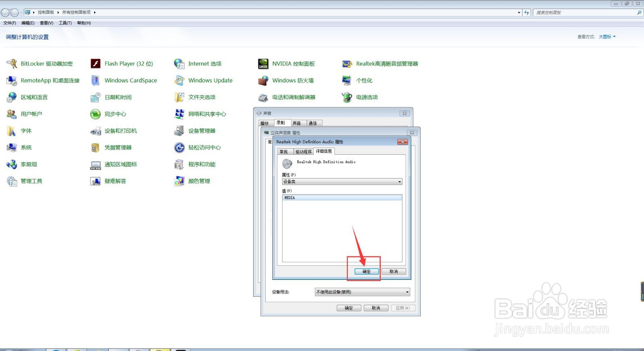Open the 工具(T) menu
The image size is (644, 351).
65,23
